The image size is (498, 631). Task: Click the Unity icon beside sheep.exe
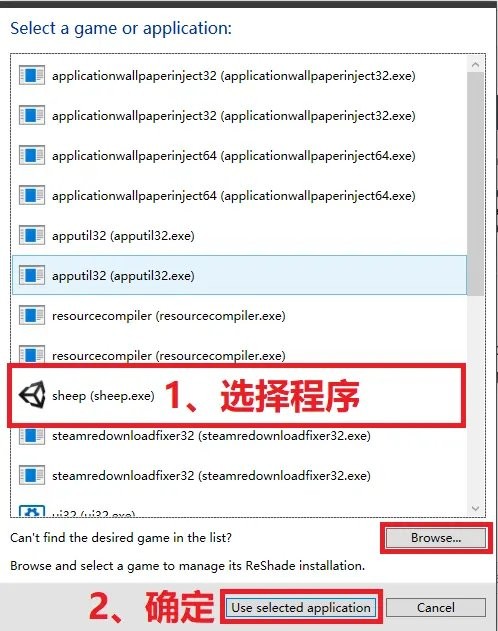pyautogui.click(x=32, y=395)
